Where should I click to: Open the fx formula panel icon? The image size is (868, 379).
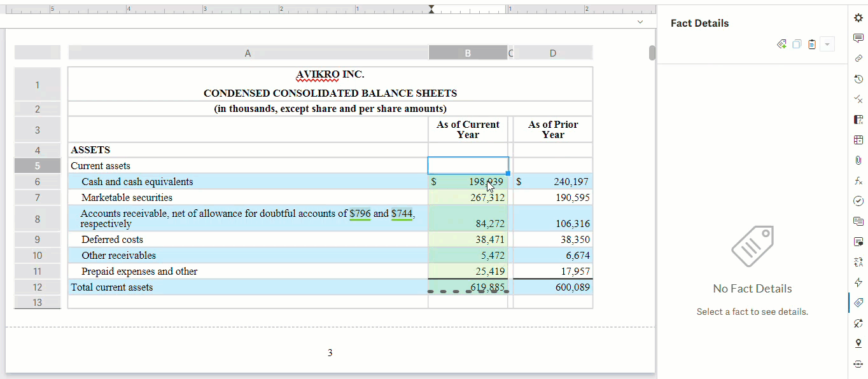[858, 181]
